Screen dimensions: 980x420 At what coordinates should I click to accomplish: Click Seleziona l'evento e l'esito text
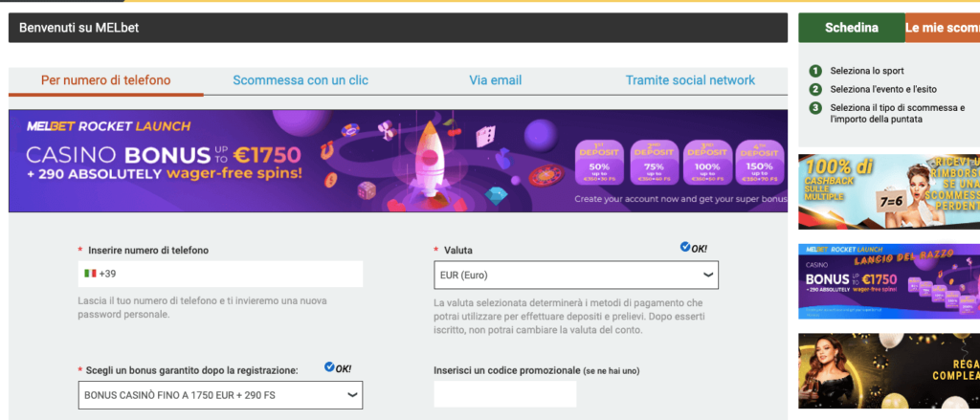click(883, 89)
